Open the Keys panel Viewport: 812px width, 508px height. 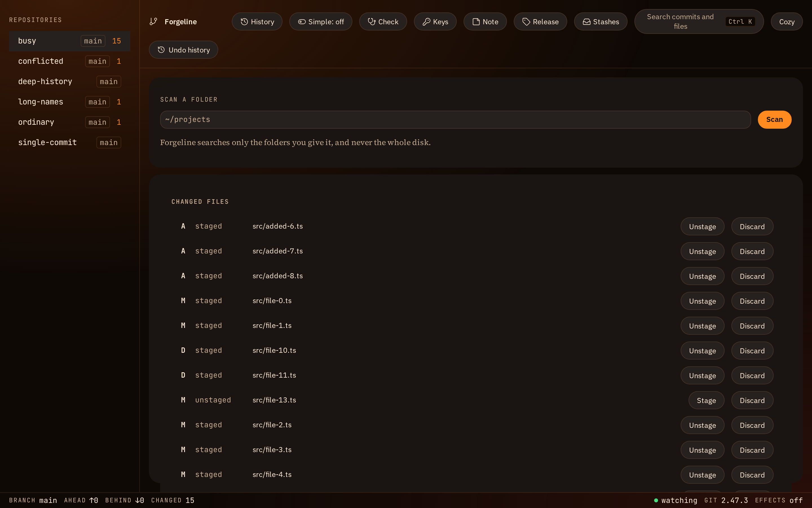point(435,21)
